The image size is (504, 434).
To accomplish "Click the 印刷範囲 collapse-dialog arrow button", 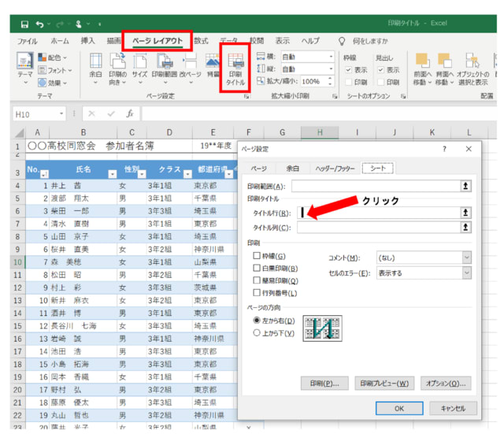I will pyautogui.click(x=465, y=186).
